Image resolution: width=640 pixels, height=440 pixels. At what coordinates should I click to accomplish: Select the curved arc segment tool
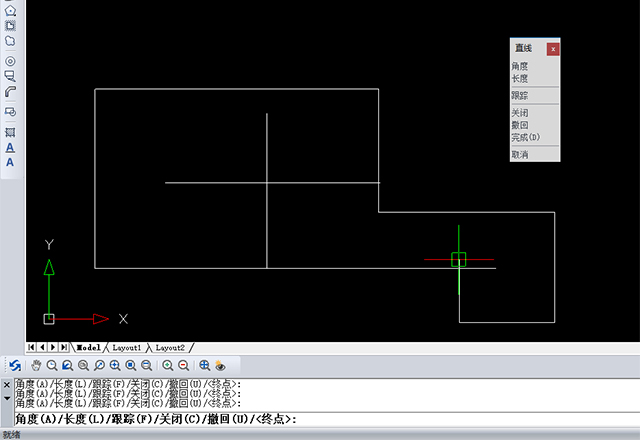pyautogui.click(x=10, y=92)
